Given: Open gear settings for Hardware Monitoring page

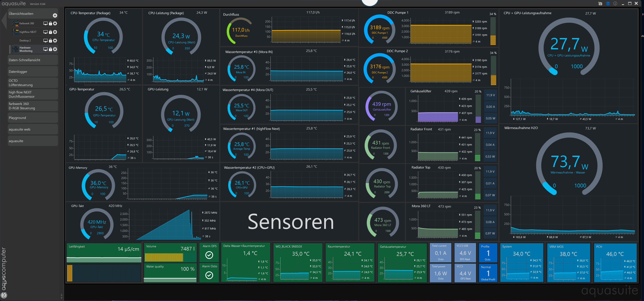Looking at the screenshot, I should pyautogui.click(x=55, y=49).
